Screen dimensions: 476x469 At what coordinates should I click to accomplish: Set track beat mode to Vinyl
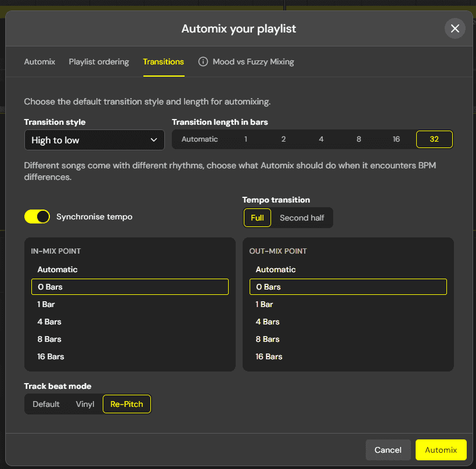[x=85, y=404]
